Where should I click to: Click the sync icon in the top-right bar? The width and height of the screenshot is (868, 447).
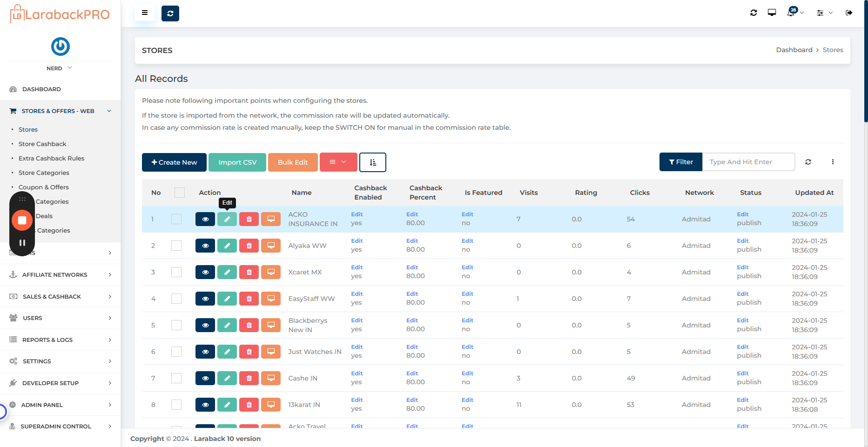[x=754, y=13]
